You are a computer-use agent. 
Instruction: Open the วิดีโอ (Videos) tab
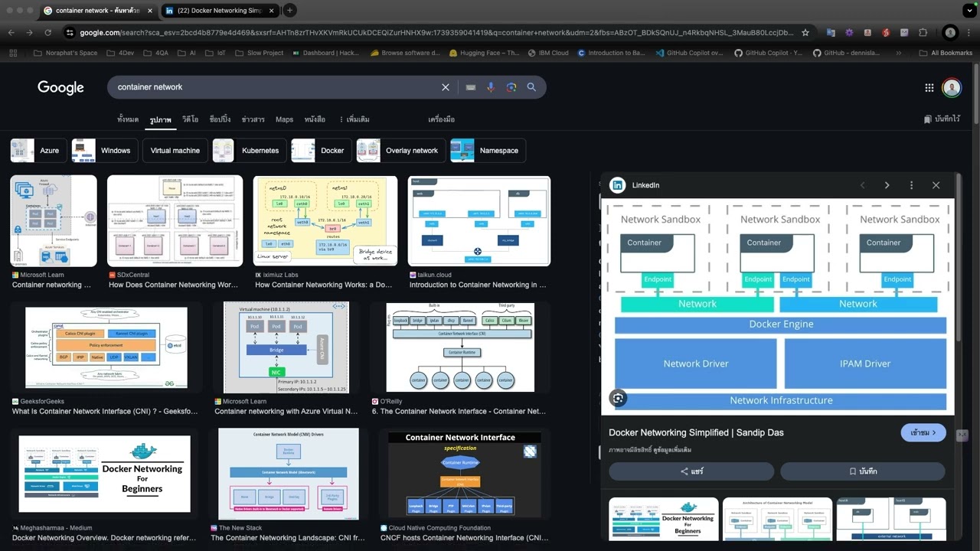point(190,119)
